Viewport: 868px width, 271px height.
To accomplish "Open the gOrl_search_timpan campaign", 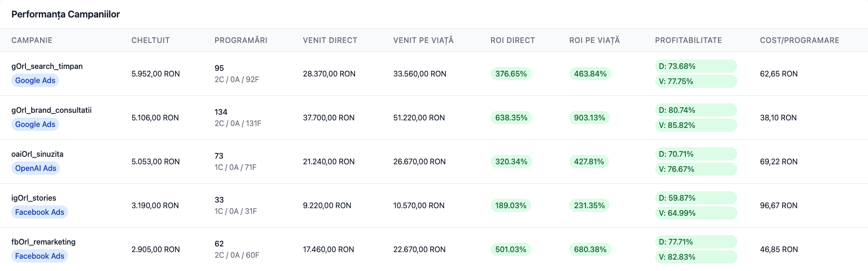I will 47,66.
